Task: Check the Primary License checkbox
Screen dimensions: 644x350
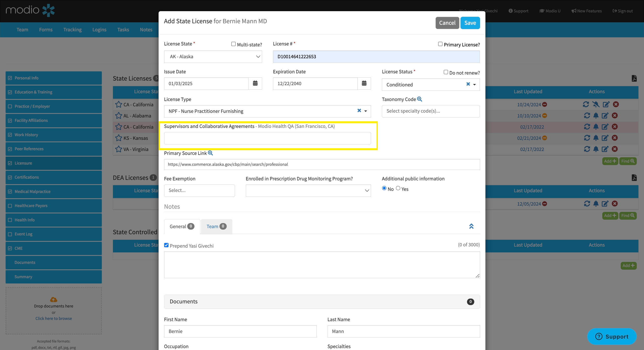Action: click(440, 44)
